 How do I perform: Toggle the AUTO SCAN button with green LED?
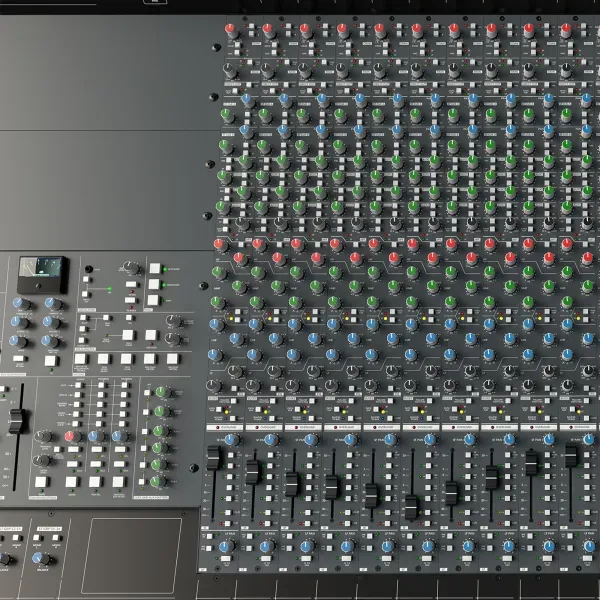coord(155,268)
